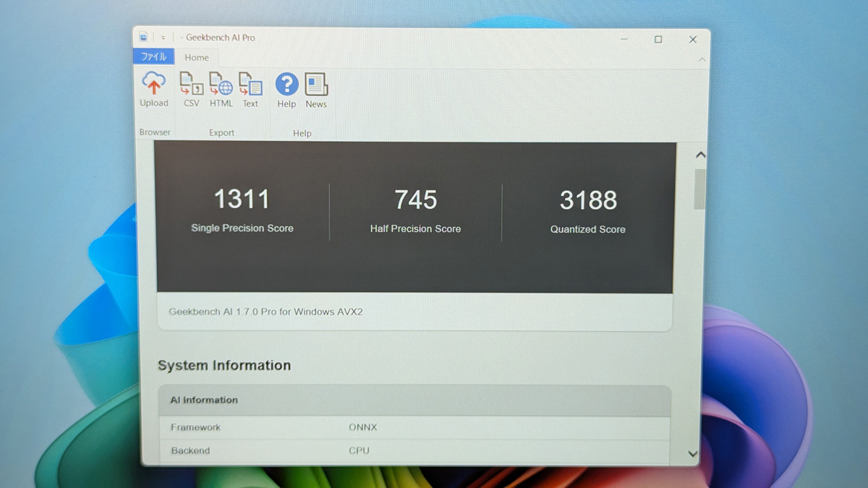Click the Backend row label
The height and width of the screenshot is (488, 868).
(x=190, y=450)
